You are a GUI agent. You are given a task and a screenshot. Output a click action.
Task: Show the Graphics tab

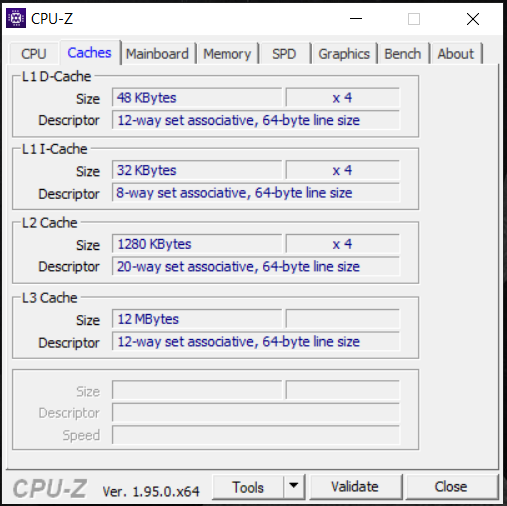pyautogui.click(x=344, y=54)
